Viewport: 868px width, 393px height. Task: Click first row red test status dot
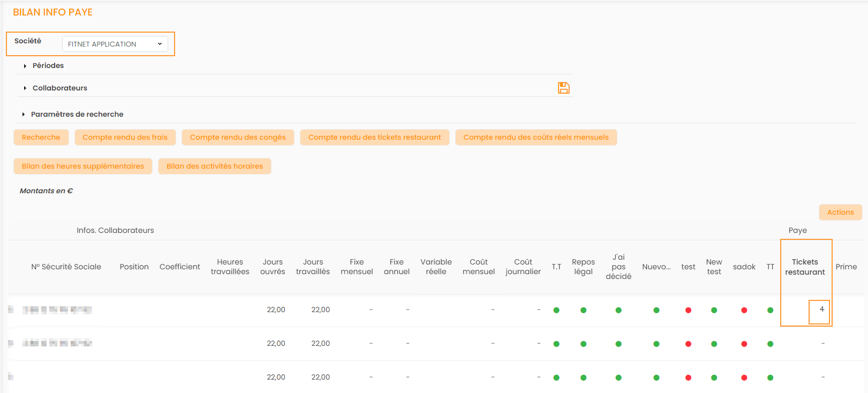(688, 310)
